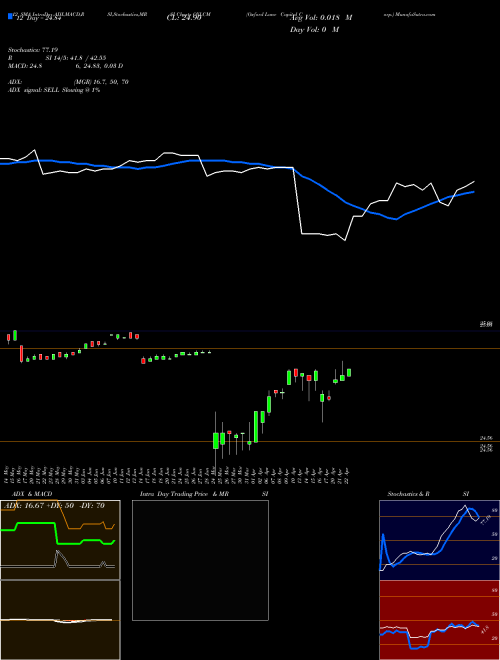
Task: Click the upper orange horizontal resistance line
Action: 250,348
